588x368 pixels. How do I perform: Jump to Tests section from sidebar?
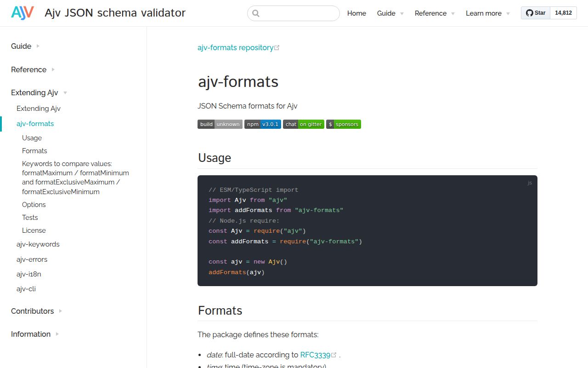click(x=30, y=218)
